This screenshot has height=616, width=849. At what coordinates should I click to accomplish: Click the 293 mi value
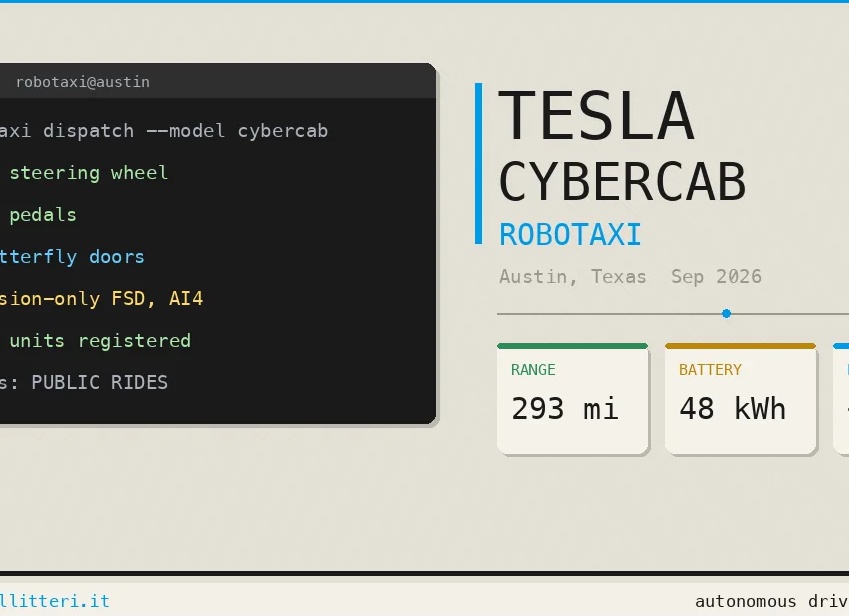coord(565,409)
